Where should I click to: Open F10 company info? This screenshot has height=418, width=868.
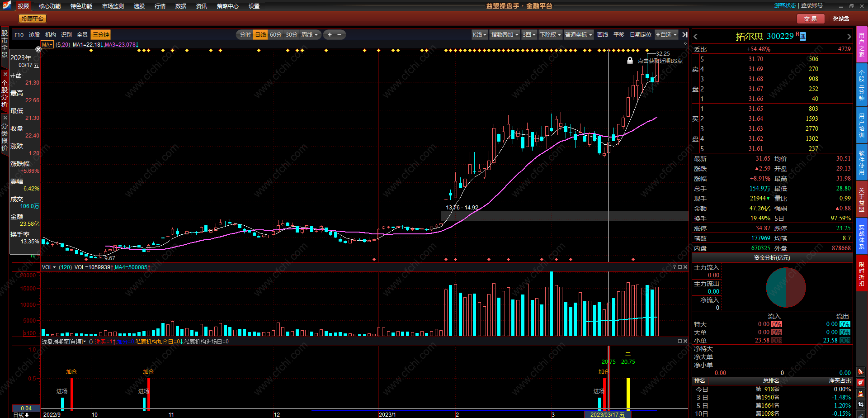click(x=19, y=34)
